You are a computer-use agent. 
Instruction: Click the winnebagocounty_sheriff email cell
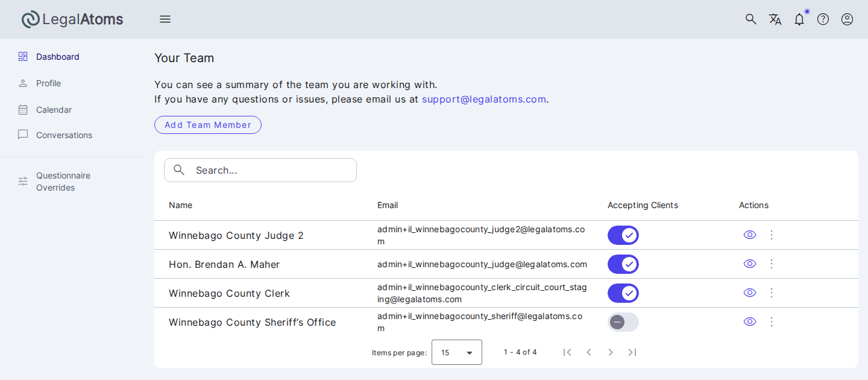(x=480, y=322)
